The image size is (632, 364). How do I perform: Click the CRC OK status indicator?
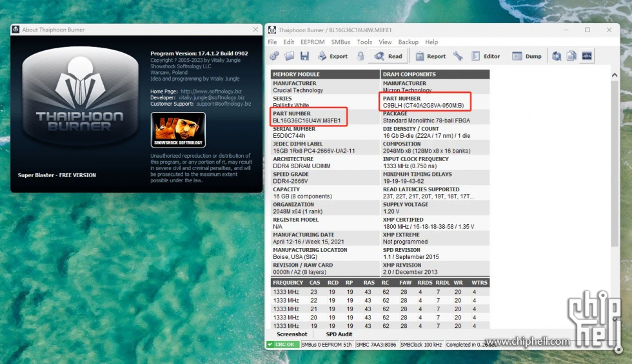click(x=282, y=345)
